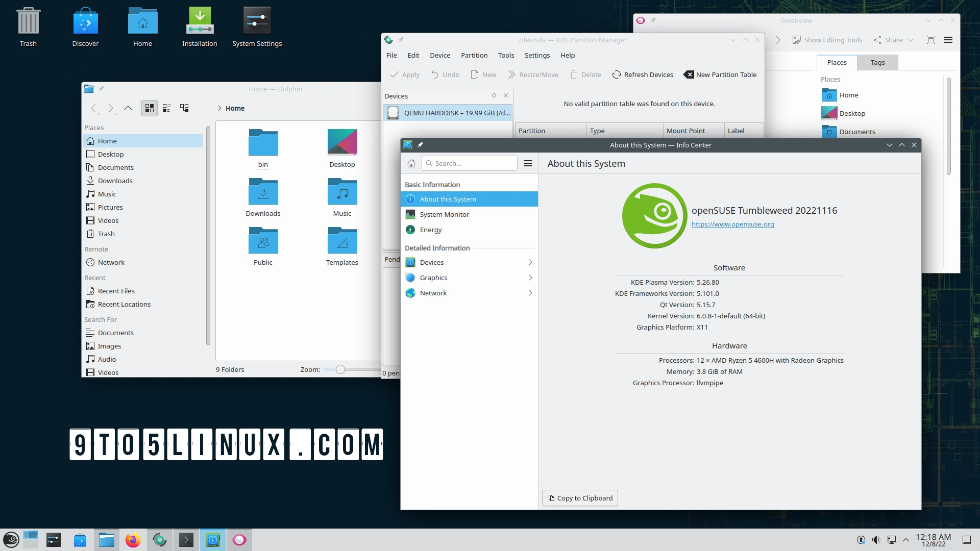
Task: Toggle the volume mute in system tray
Action: pyautogui.click(x=876, y=539)
